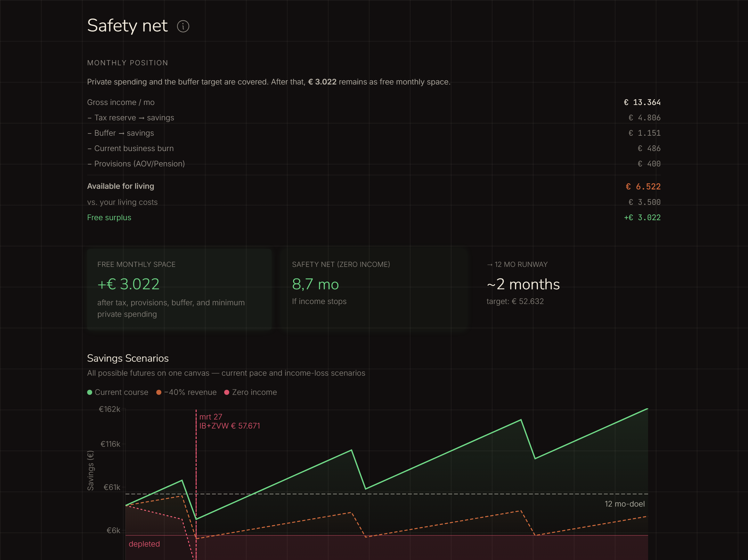Click the Savings (€) axis title
The height and width of the screenshot is (560, 748).
(91, 470)
